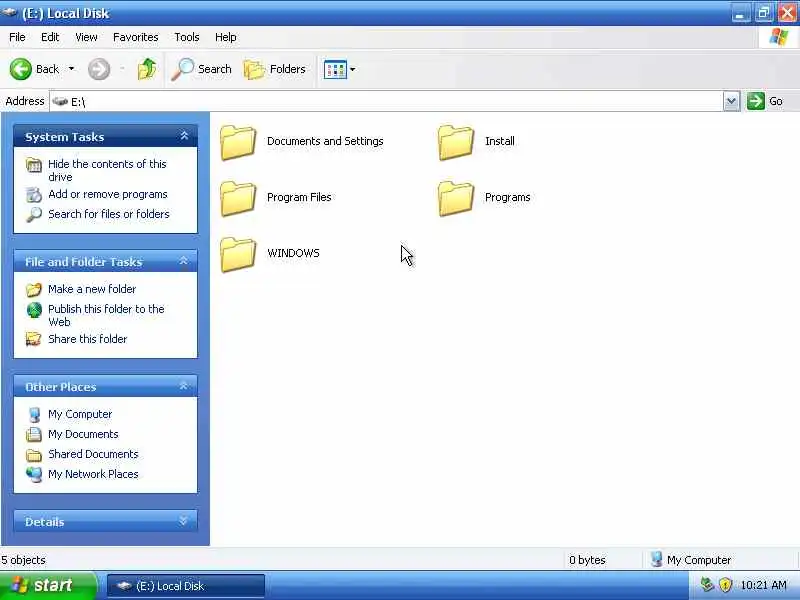Click the (E:) Local Disk taskbar button
This screenshot has width=800, height=600.
point(186,586)
